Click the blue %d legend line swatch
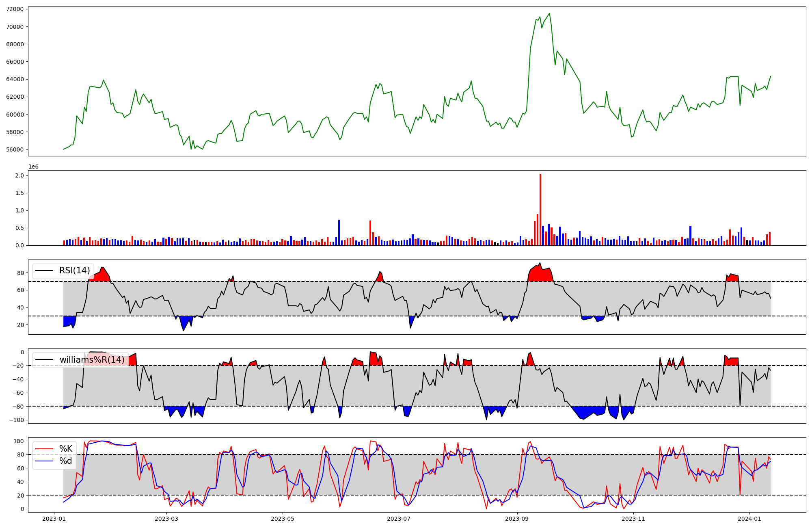This screenshot has width=812, height=528. [44, 461]
